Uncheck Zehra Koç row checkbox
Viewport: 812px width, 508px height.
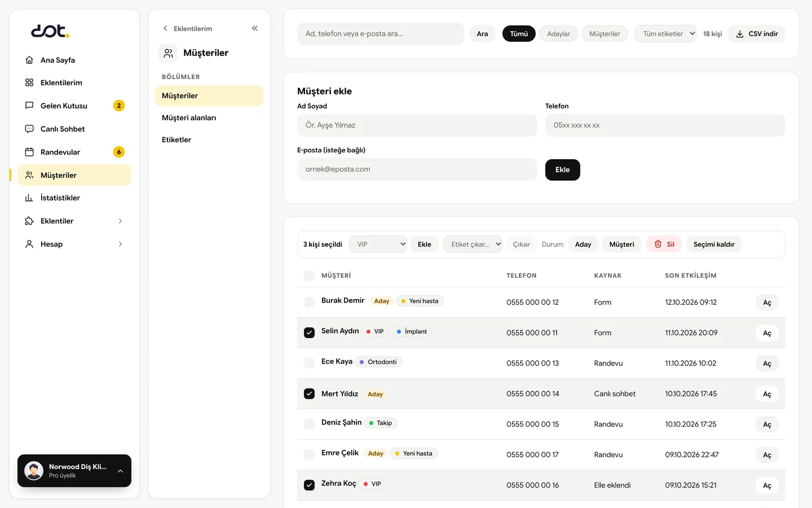309,485
